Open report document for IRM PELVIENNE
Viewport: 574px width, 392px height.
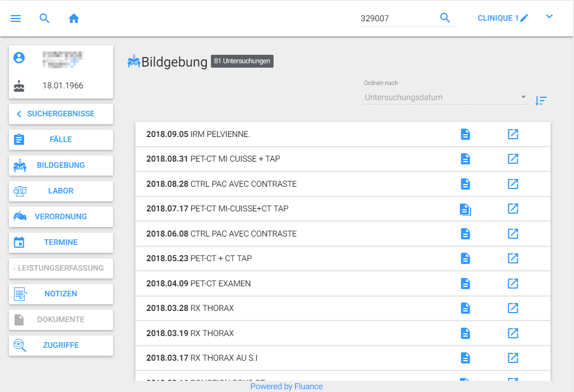pyautogui.click(x=465, y=134)
